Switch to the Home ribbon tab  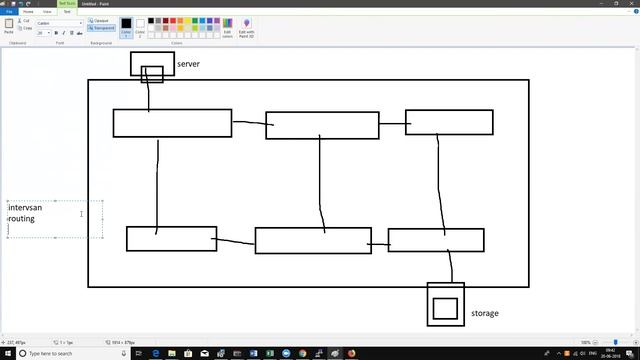[x=28, y=11]
